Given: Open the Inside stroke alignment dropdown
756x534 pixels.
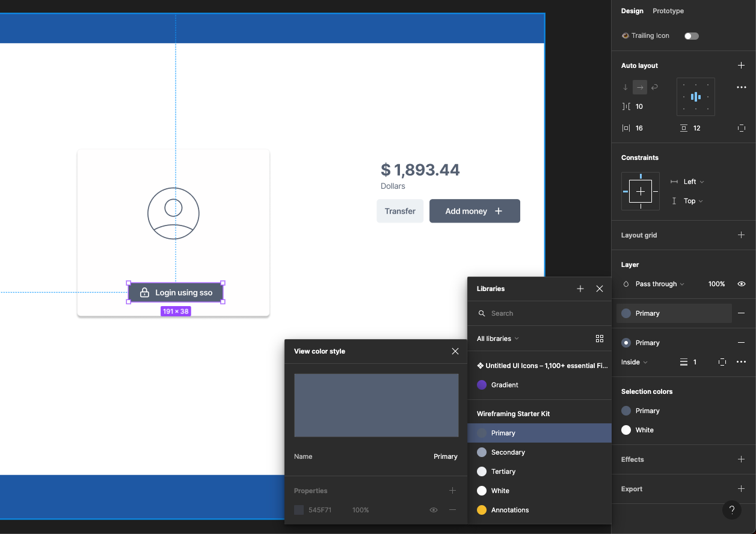Looking at the screenshot, I should (634, 362).
